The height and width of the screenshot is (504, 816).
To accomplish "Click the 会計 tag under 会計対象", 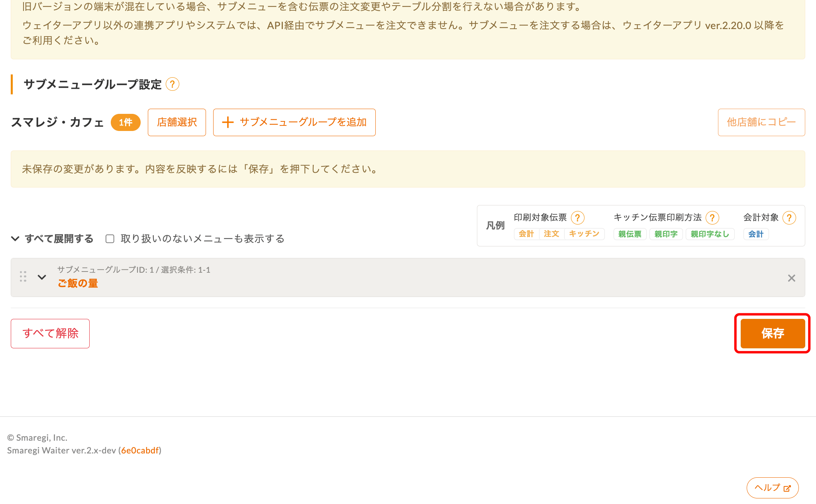I will pos(756,234).
